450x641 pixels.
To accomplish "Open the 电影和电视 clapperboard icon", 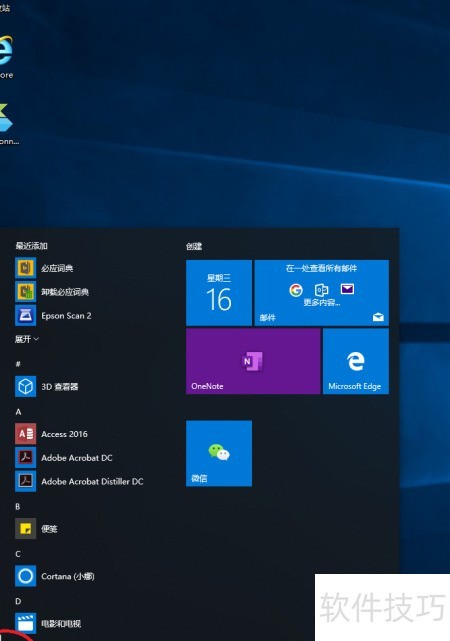I will [25, 623].
